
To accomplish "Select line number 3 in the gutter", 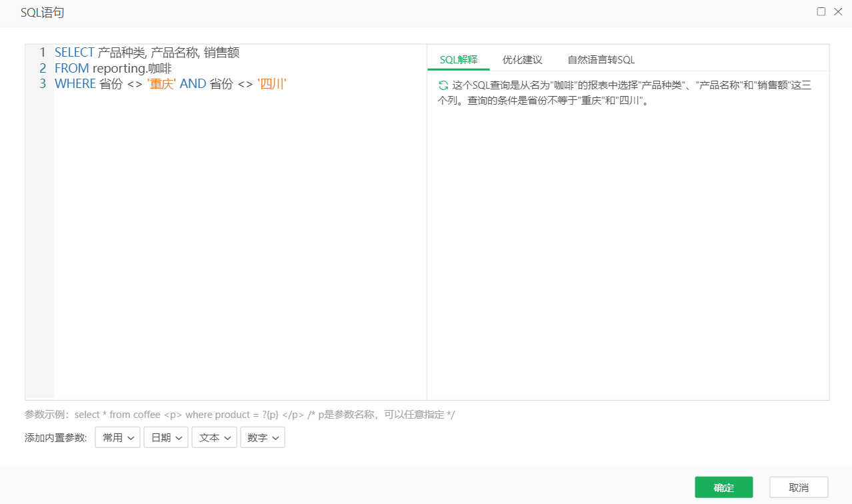I will pyautogui.click(x=43, y=84).
